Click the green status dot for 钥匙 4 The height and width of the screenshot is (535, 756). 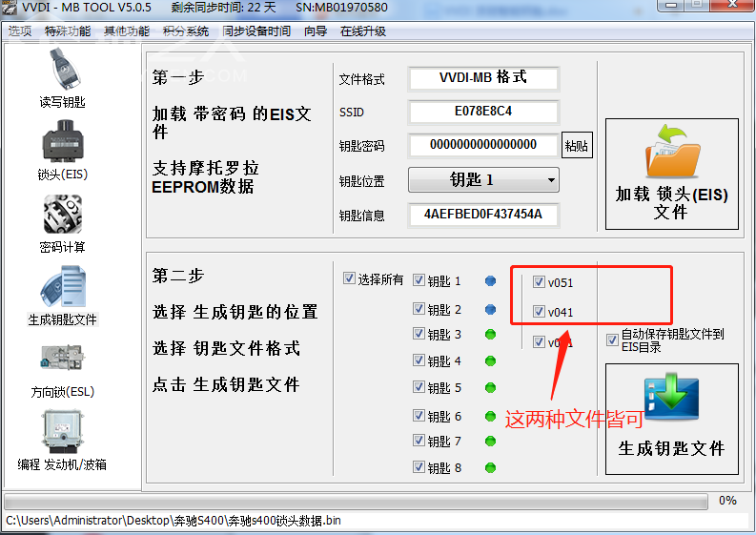pos(490,360)
